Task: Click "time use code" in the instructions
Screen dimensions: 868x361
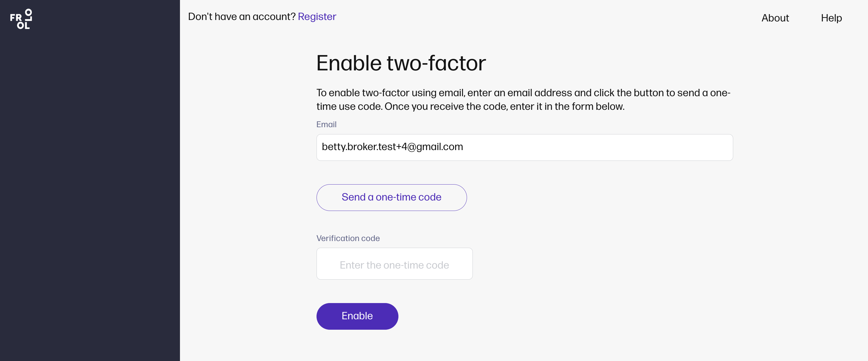Action: tap(349, 107)
